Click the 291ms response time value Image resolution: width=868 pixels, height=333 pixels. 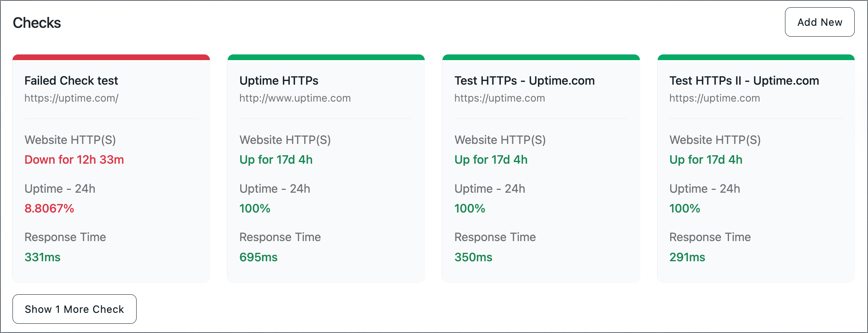pos(687,257)
